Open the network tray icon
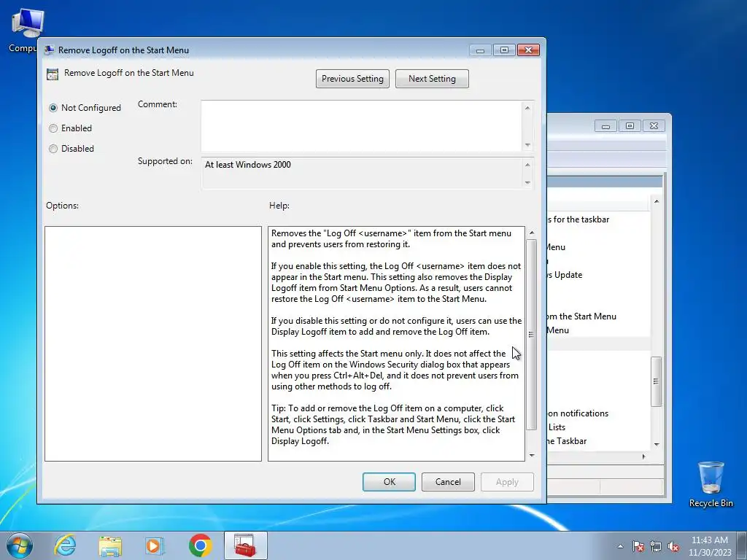The image size is (747, 560). 656,546
